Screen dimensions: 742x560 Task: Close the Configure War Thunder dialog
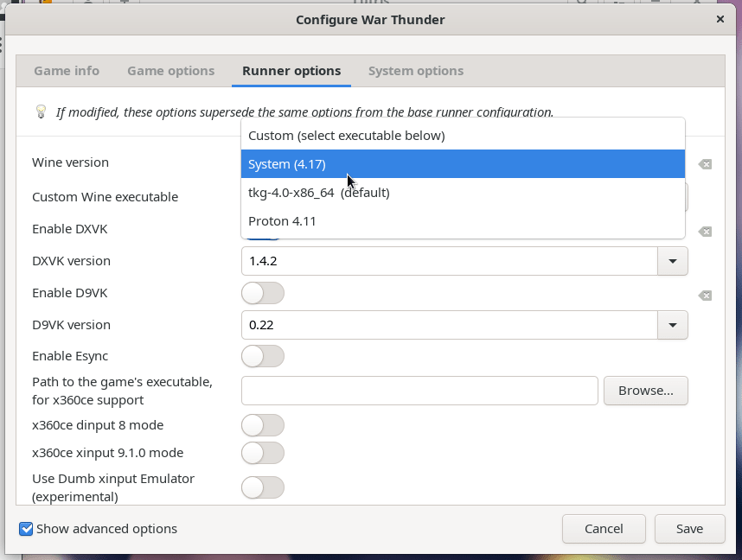720,19
